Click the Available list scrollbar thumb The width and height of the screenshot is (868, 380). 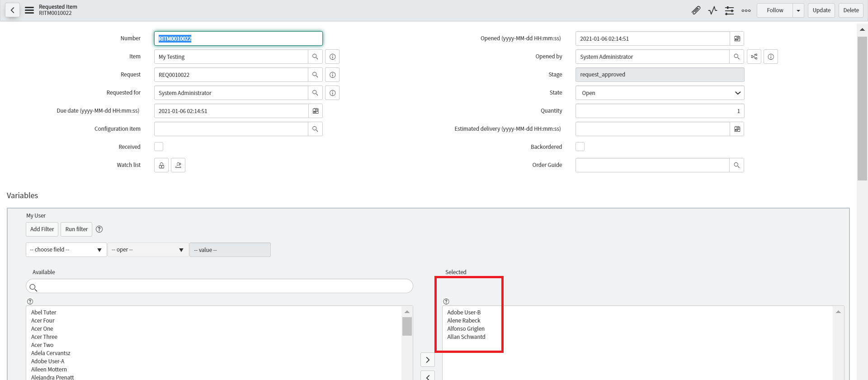(x=407, y=326)
